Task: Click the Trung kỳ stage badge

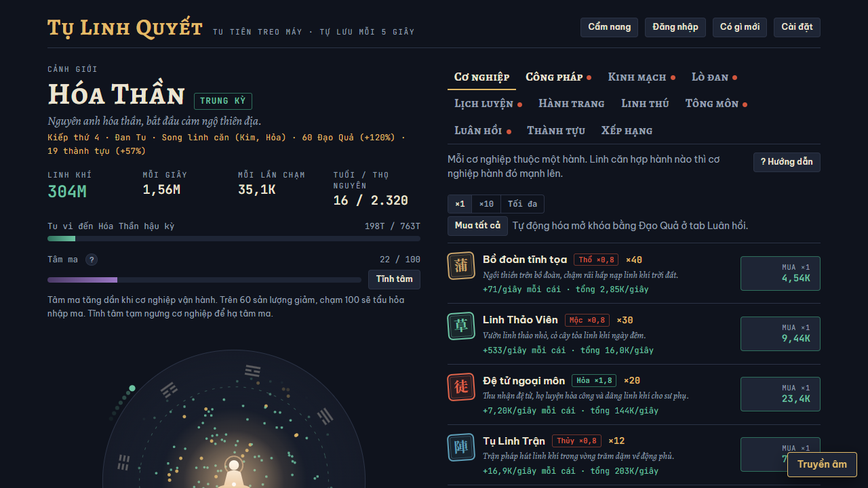Action: tap(223, 101)
